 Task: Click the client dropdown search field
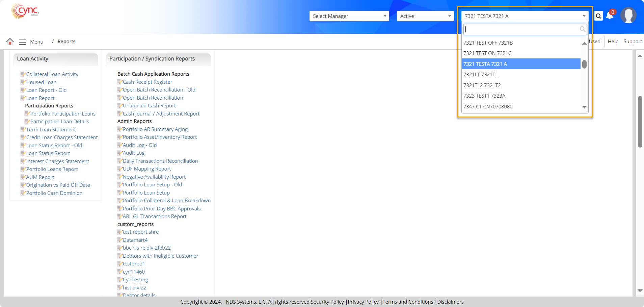point(521,29)
